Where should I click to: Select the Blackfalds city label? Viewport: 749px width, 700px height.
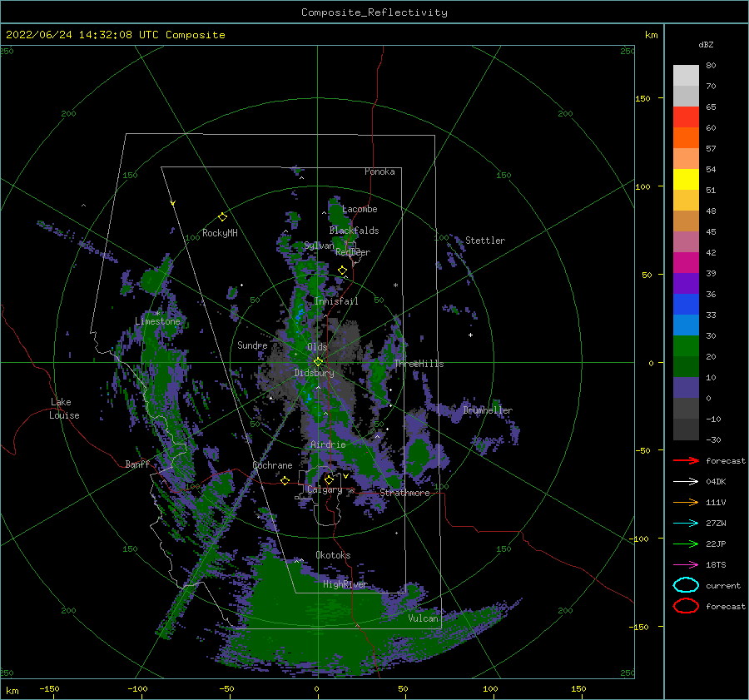pos(354,231)
